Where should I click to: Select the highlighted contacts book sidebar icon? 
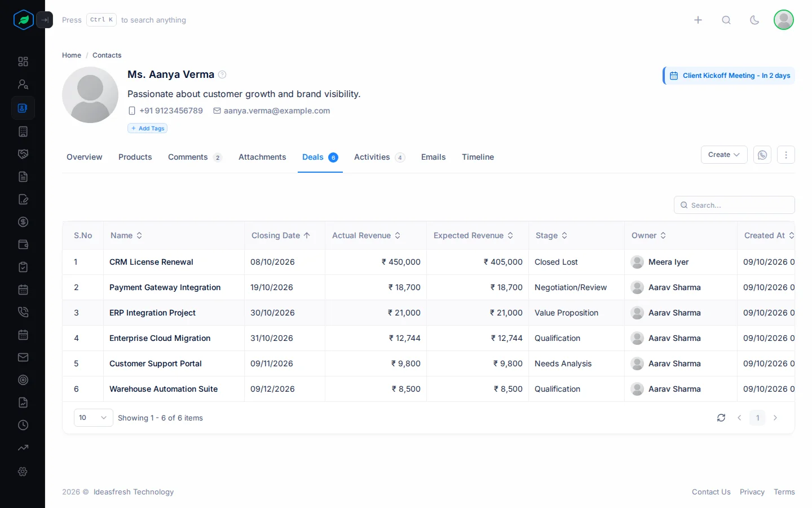coord(23,108)
